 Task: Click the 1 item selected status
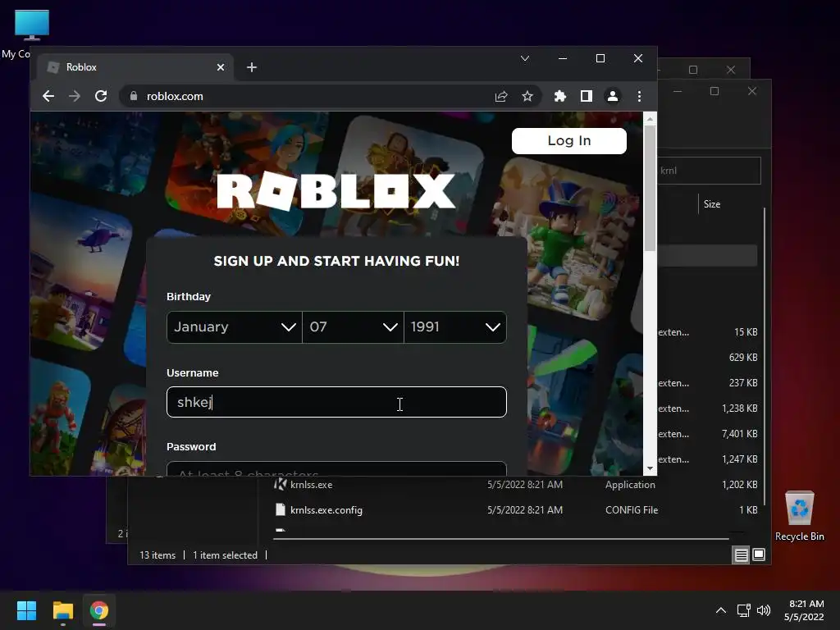pyautogui.click(x=225, y=555)
